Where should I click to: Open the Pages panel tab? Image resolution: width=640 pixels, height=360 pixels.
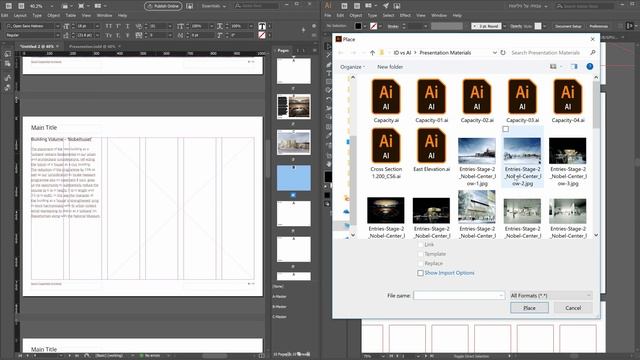pos(283,50)
